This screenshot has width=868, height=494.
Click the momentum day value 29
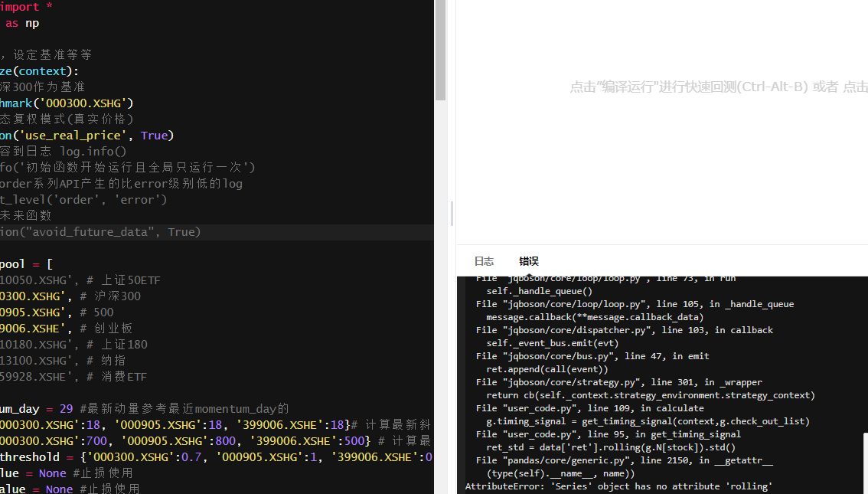66,409
